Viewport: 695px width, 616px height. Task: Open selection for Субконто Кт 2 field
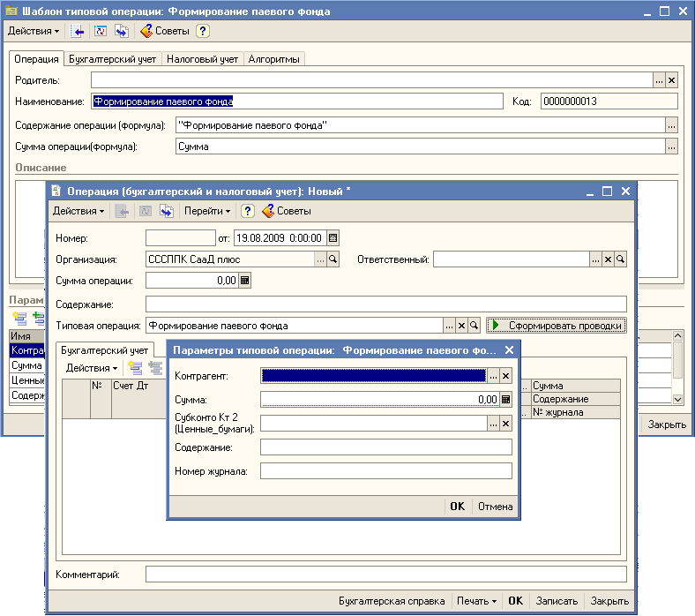(494, 424)
